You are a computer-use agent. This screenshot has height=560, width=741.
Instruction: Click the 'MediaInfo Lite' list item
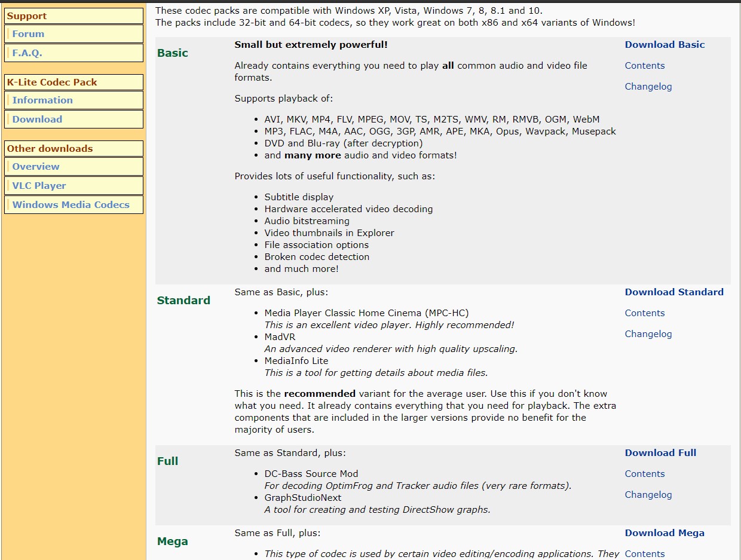[x=296, y=361]
